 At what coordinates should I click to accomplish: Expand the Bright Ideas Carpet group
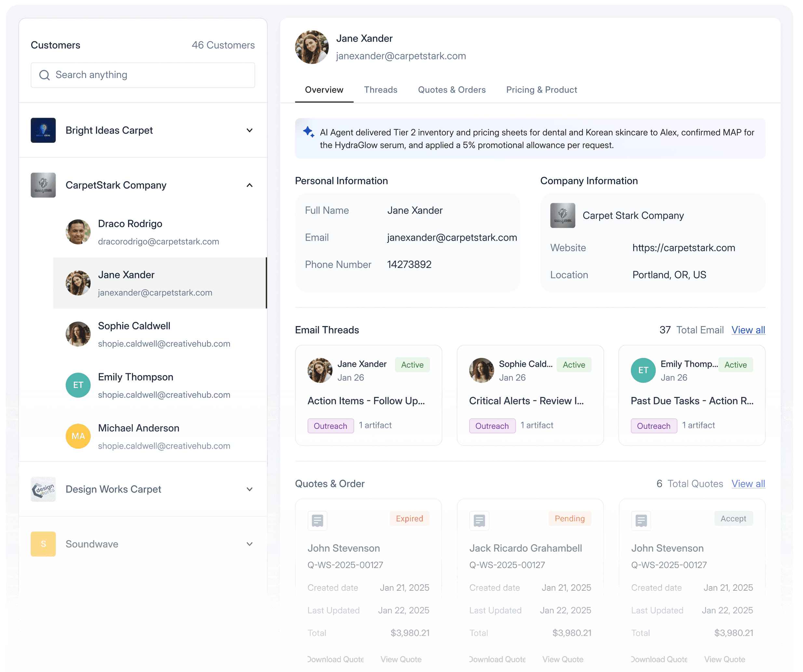(249, 130)
